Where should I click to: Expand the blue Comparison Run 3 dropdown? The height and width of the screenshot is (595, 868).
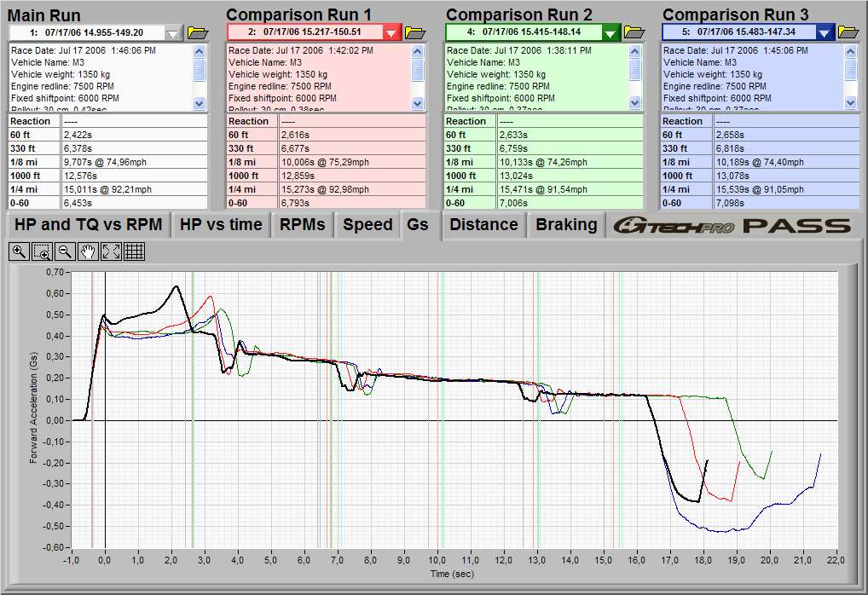[824, 32]
